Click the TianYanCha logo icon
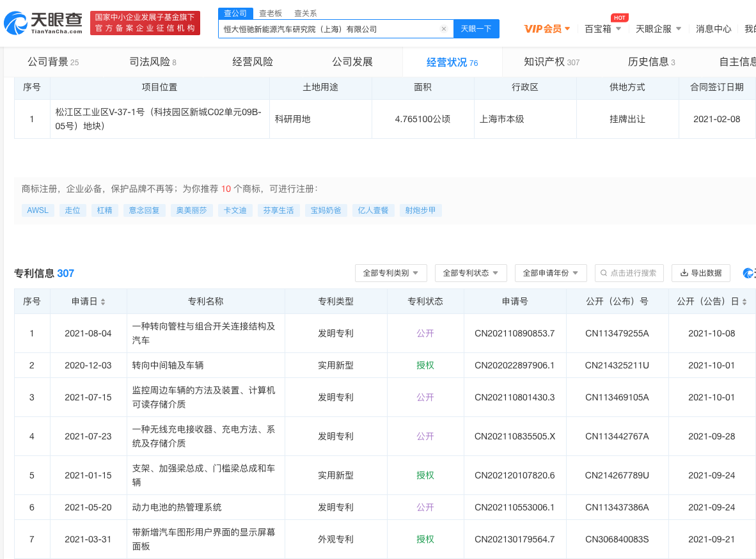The width and height of the screenshot is (756, 559). 15,22
